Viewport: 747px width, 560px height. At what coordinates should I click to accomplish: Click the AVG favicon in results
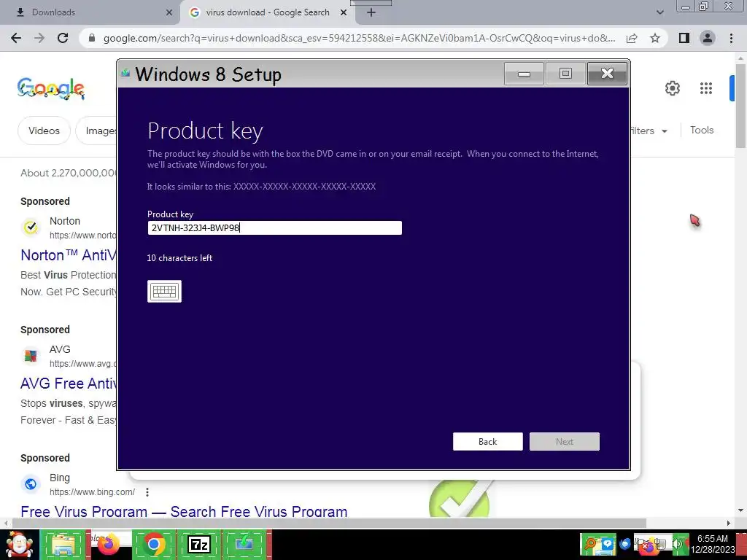[31, 355]
